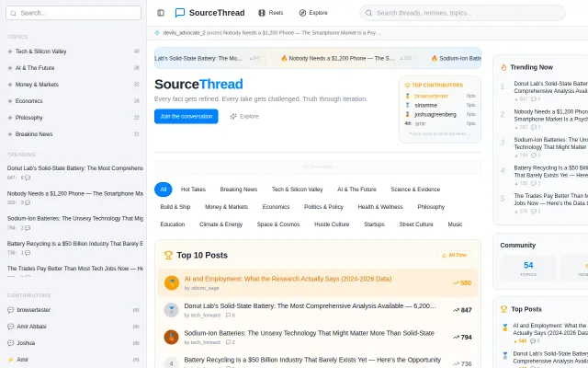Open browsertester in sidebar contributors

73,310
